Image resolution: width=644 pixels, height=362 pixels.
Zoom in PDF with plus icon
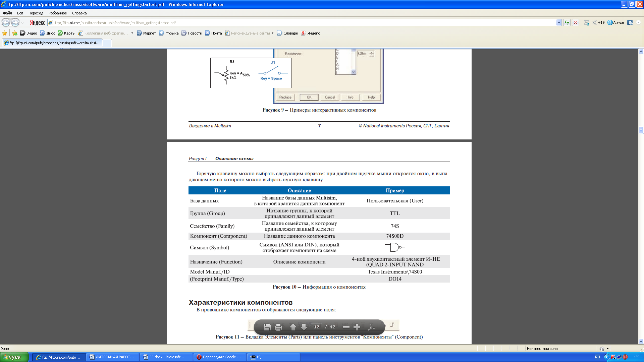[357, 327]
